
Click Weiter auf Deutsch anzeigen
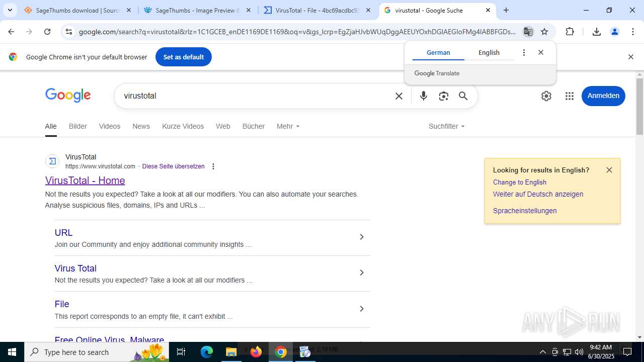(x=538, y=194)
